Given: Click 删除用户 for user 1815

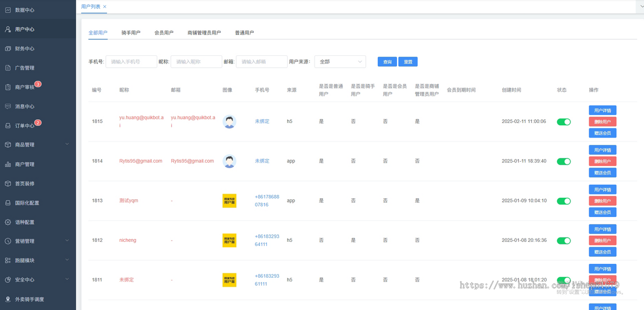Looking at the screenshot, I should pyautogui.click(x=603, y=121).
